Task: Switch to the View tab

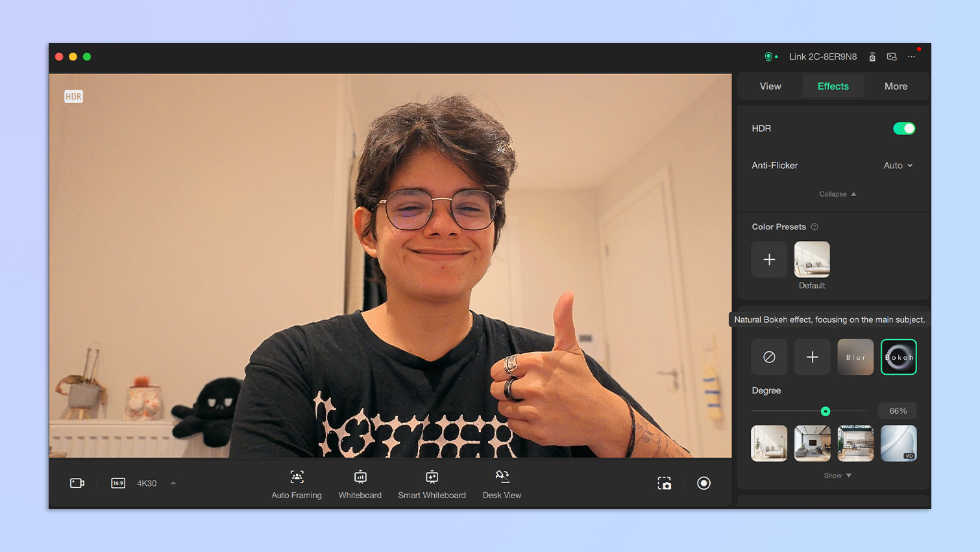Action: click(x=770, y=86)
